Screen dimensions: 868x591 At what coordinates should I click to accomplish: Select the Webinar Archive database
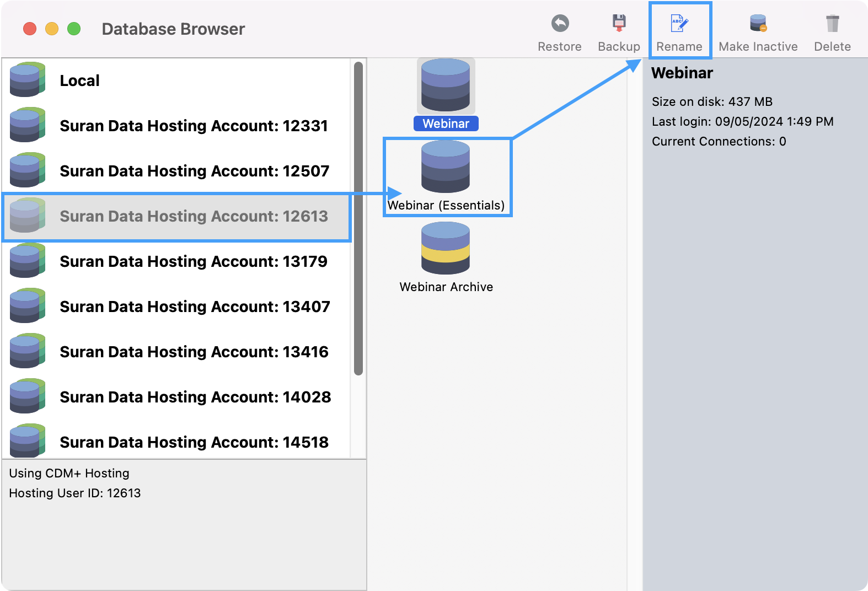point(446,249)
